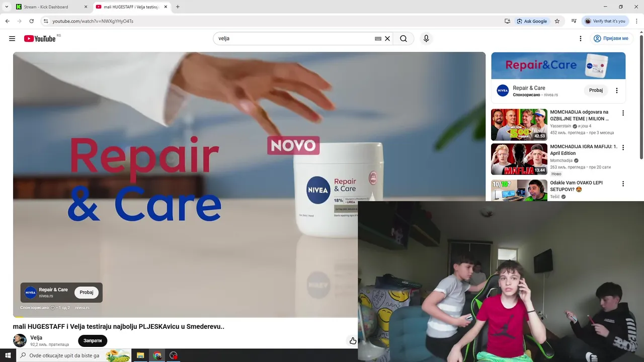Viewport: 644px width, 362px height.
Task: Go back in browser history
Action: tap(7, 21)
